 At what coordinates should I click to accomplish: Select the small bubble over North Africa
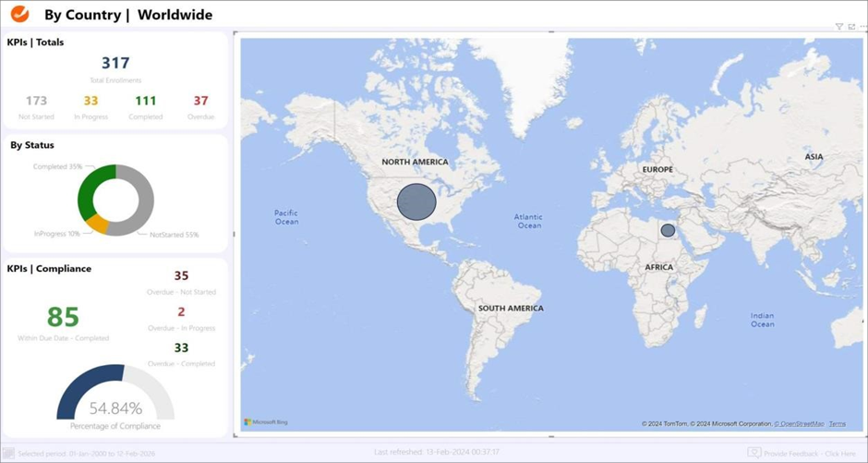point(668,230)
